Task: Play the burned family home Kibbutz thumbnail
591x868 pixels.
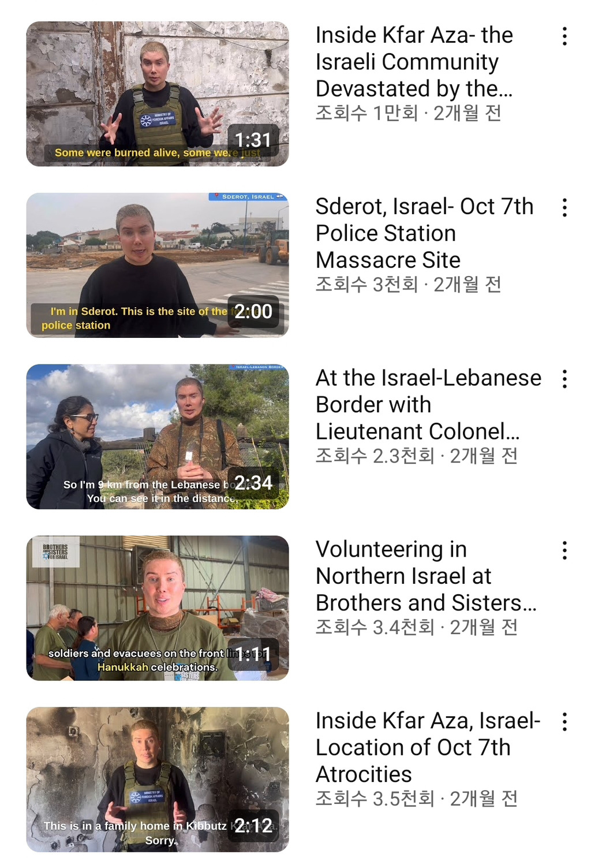Action: point(158,780)
